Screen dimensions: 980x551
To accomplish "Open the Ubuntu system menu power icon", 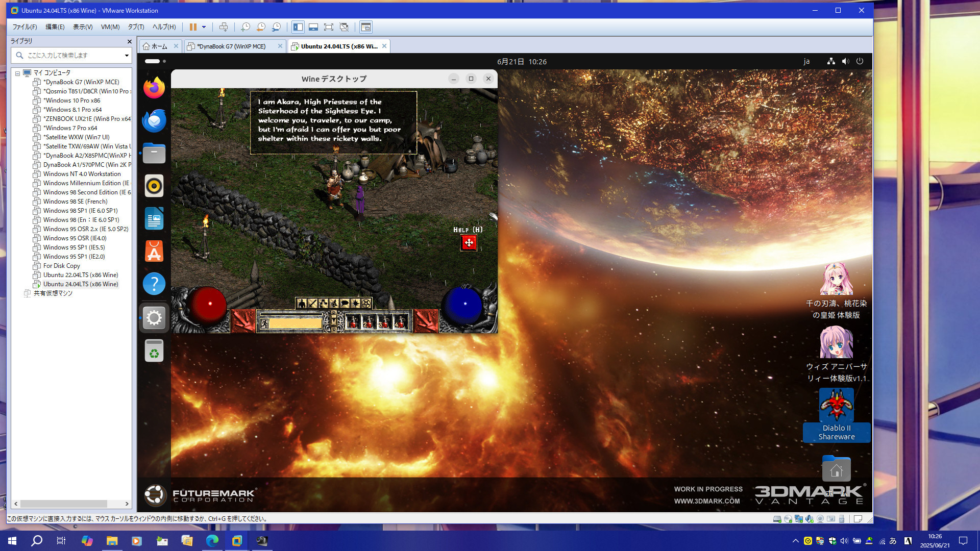I will (x=860, y=61).
